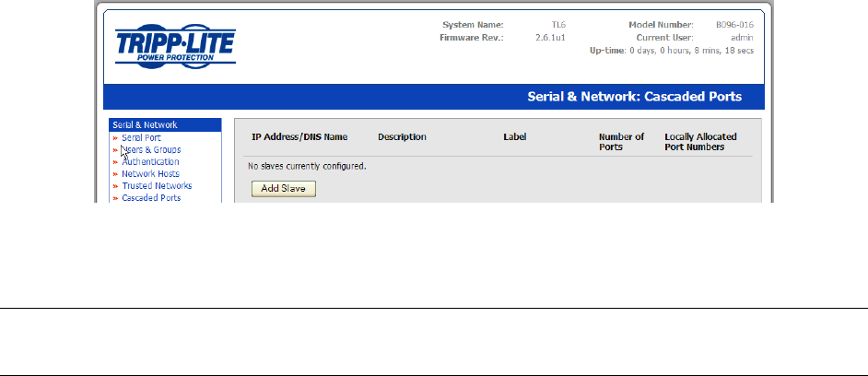Click the red arrow bullet beside Trusted Networks
This screenshot has width=868, height=376.
coord(116,186)
